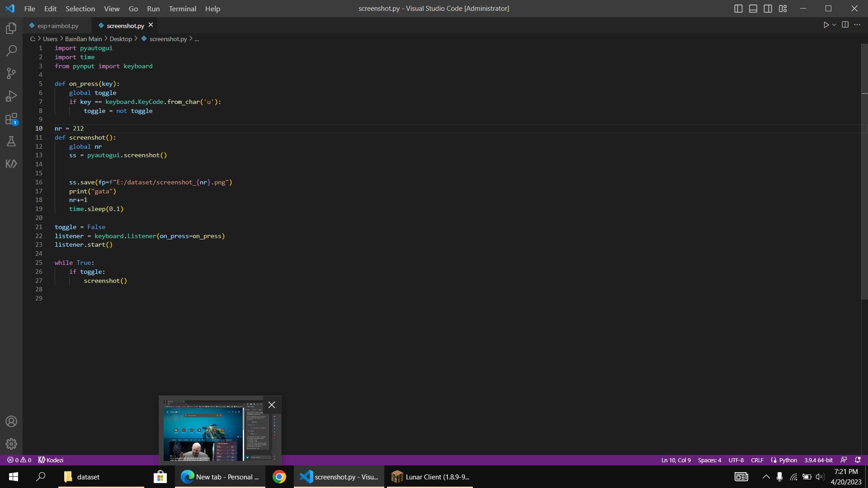Open the Terminal menu

coord(183,8)
